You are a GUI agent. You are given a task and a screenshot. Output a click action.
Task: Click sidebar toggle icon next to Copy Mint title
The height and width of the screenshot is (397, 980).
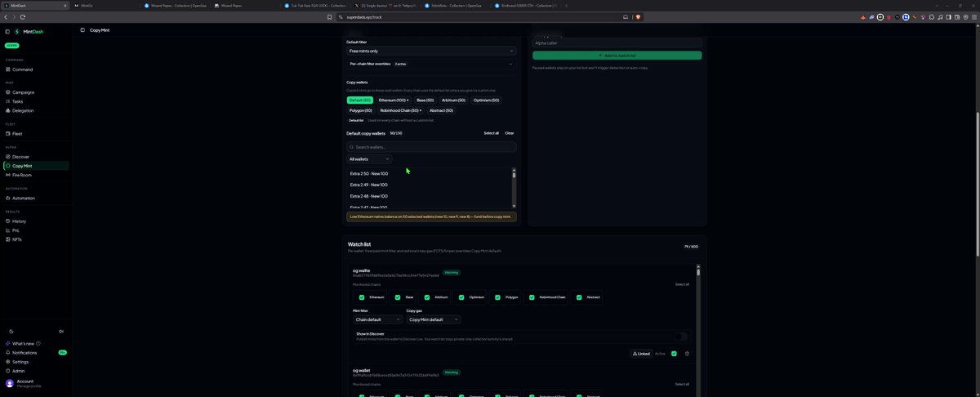click(82, 30)
